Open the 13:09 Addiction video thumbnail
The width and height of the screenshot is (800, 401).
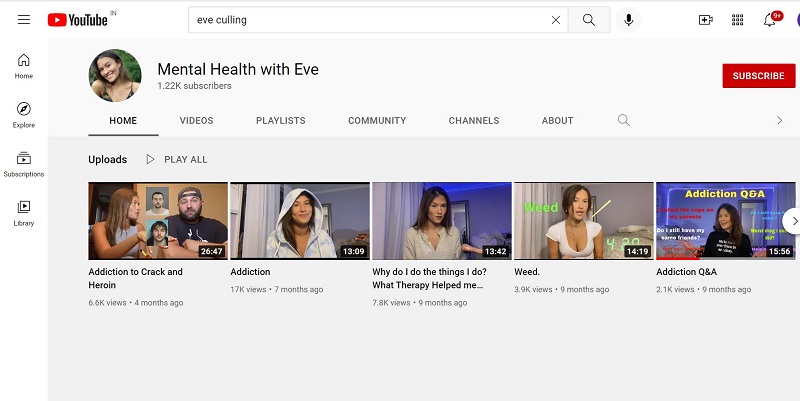pos(299,221)
